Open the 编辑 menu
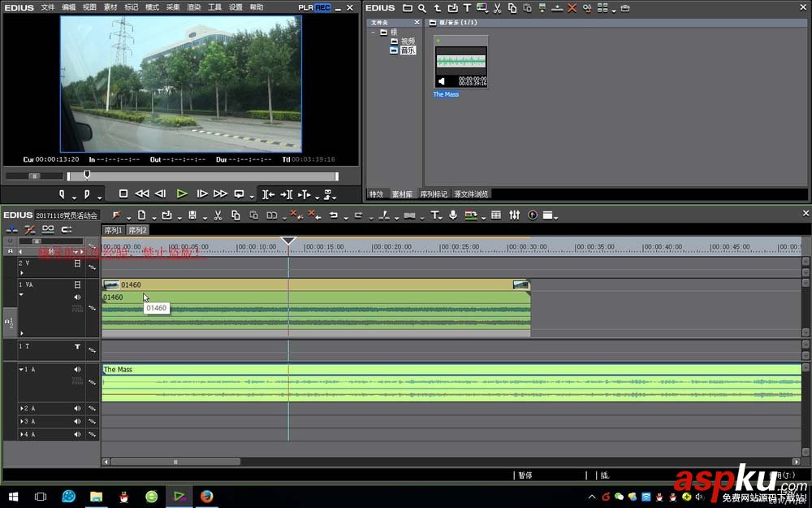Screen dimensions: 812x508 pyautogui.click(x=68, y=7)
